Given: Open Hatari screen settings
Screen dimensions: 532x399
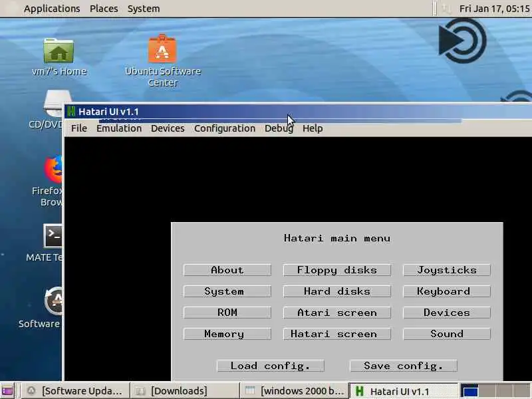Looking at the screenshot, I should pyautogui.click(x=337, y=334).
